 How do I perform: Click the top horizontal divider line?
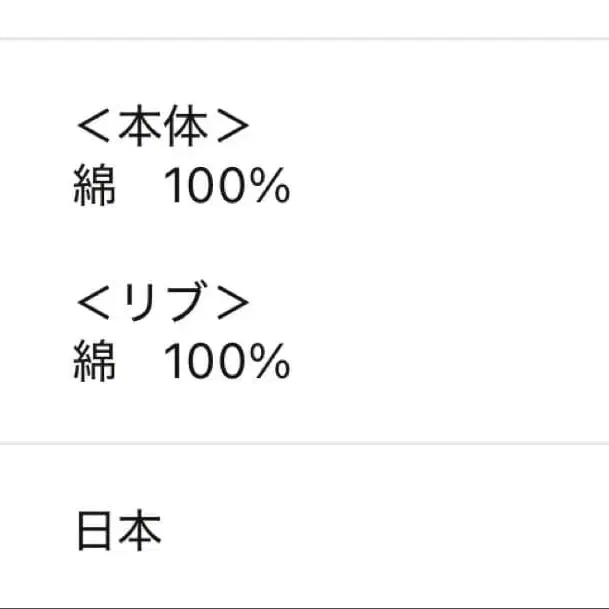pos(304,39)
